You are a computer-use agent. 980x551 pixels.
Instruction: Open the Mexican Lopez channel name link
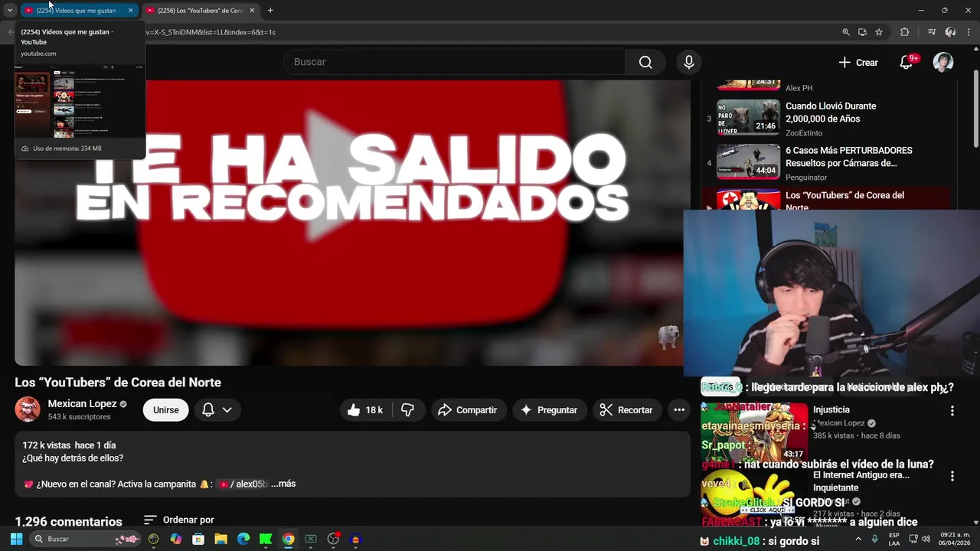[x=82, y=403]
